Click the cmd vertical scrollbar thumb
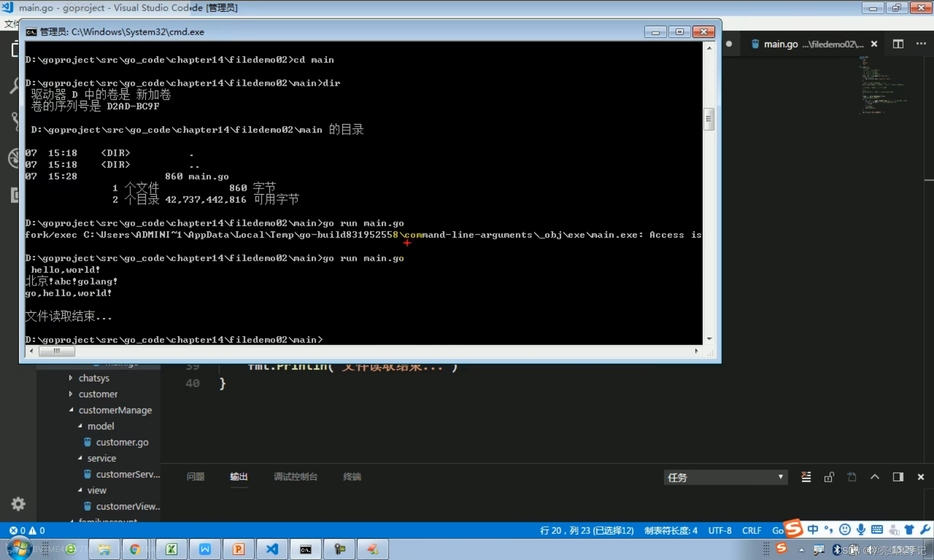The height and width of the screenshot is (560, 934). pyautogui.click(x=708, y=119)
